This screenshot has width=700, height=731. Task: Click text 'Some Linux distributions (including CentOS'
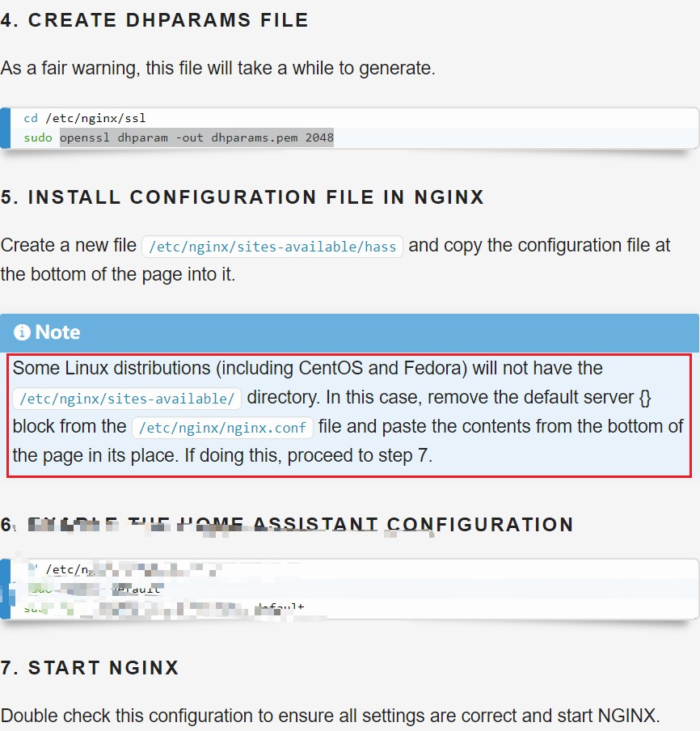point(188,368)
